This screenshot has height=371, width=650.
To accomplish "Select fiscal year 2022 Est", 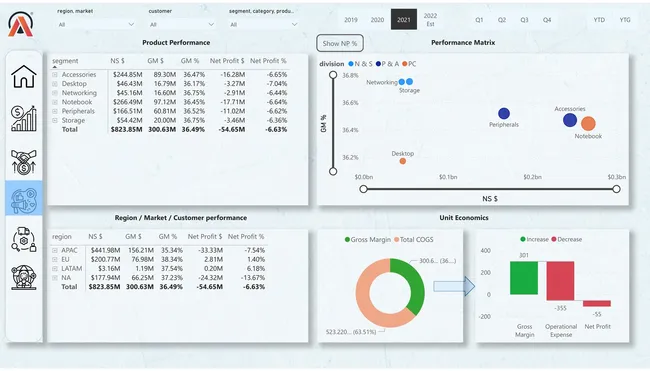I will click(430, 19).
